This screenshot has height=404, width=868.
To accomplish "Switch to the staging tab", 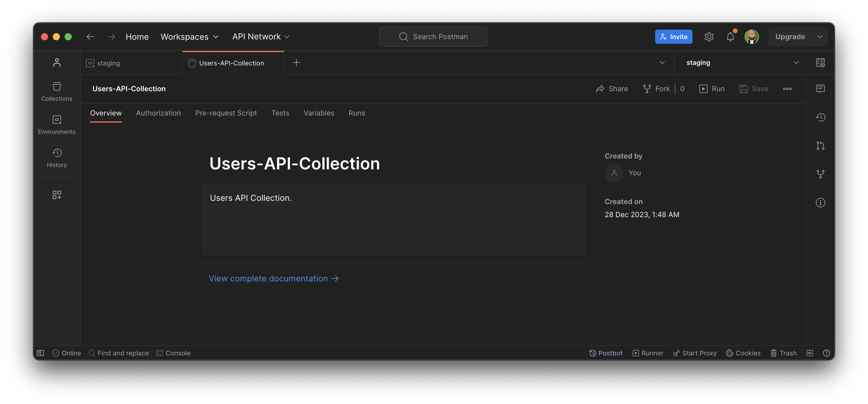I will point(108,62).
